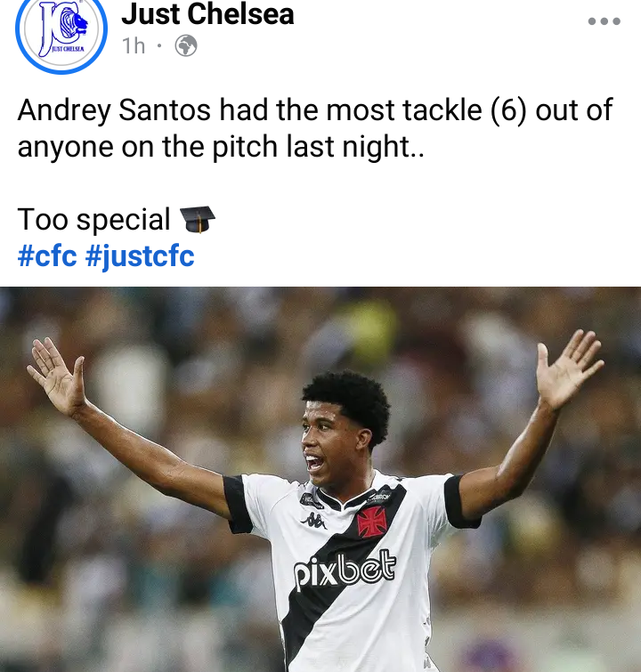Click the globe public audience icon
The height and width of the screenshot is (672, 641).
pos(186,45)
